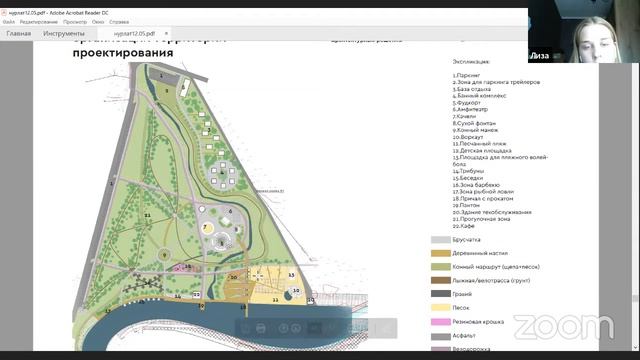Image resolution: width=640 pixels, height=360 pixels.
Task: Click the 'Экспликация:' label
Action: point(471,62)
